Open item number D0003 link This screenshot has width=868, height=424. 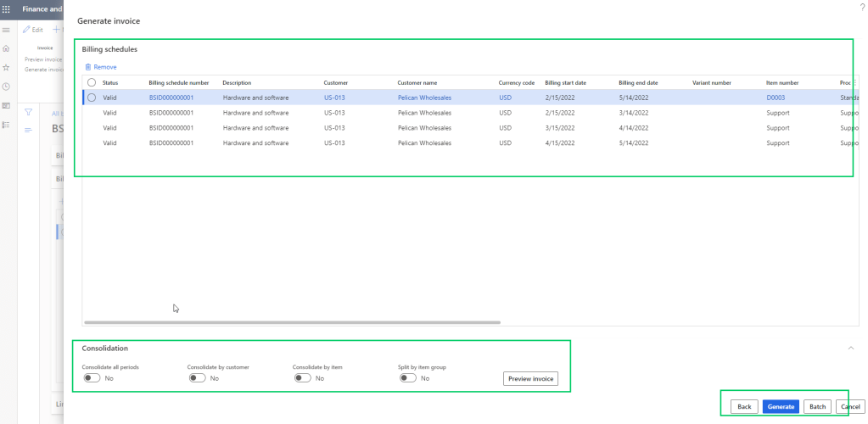click(x=776, y=98)
